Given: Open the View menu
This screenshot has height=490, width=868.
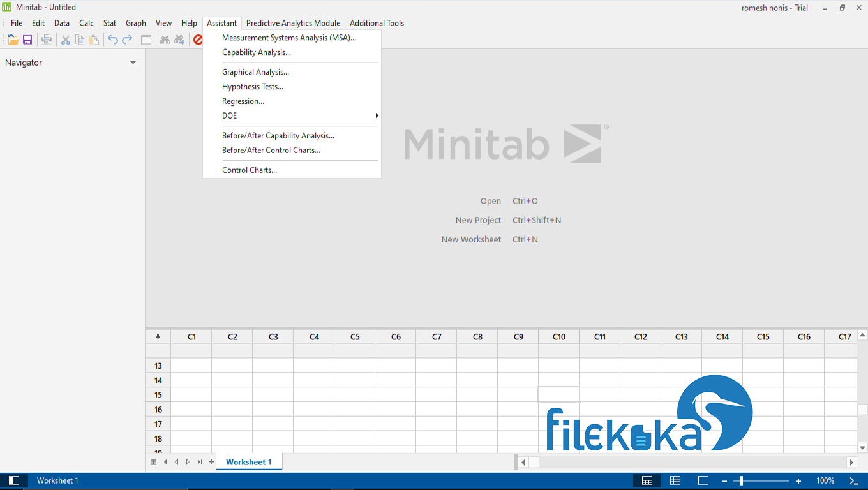Looking at the screenshot, I should 164,23.
